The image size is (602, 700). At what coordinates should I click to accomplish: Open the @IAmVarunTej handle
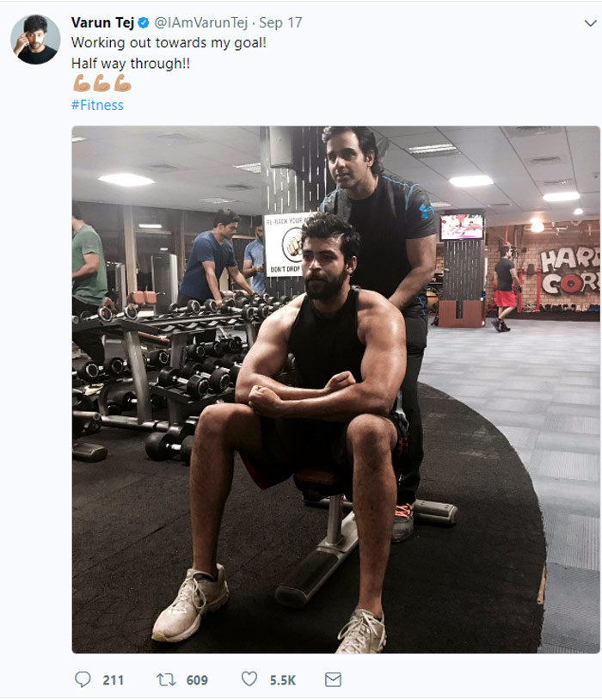(x=200, y=22)
